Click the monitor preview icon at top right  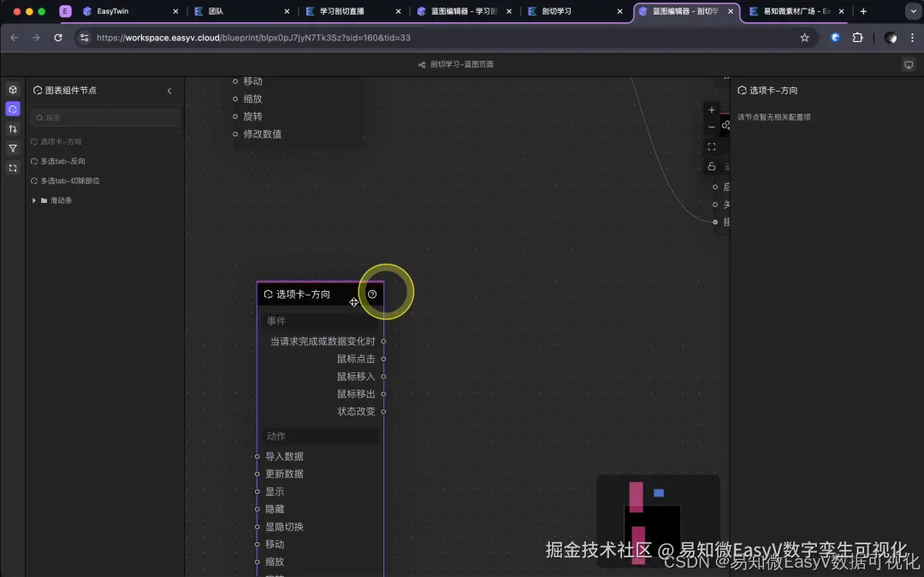pyautogui.click(x=909, y=64)
